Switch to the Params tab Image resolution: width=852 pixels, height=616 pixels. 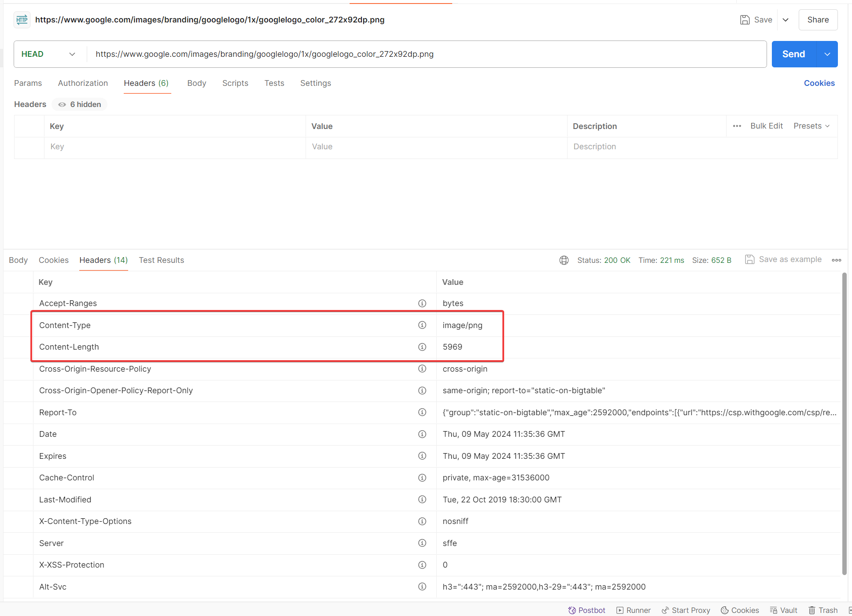[x=28, y=83]
